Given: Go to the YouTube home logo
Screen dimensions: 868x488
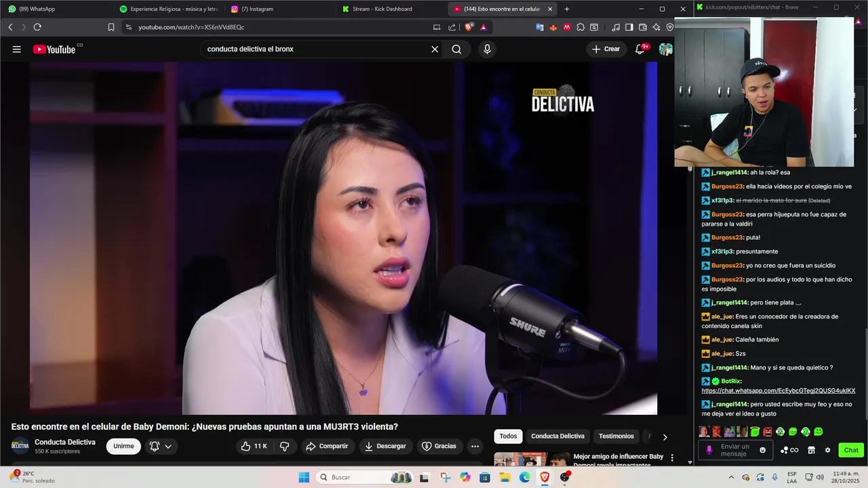Looking at the screenshot, I should tap(54, 49).
